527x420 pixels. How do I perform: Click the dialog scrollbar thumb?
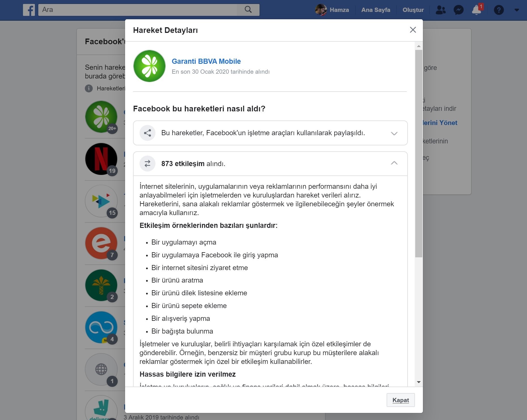tap(419, 154)
